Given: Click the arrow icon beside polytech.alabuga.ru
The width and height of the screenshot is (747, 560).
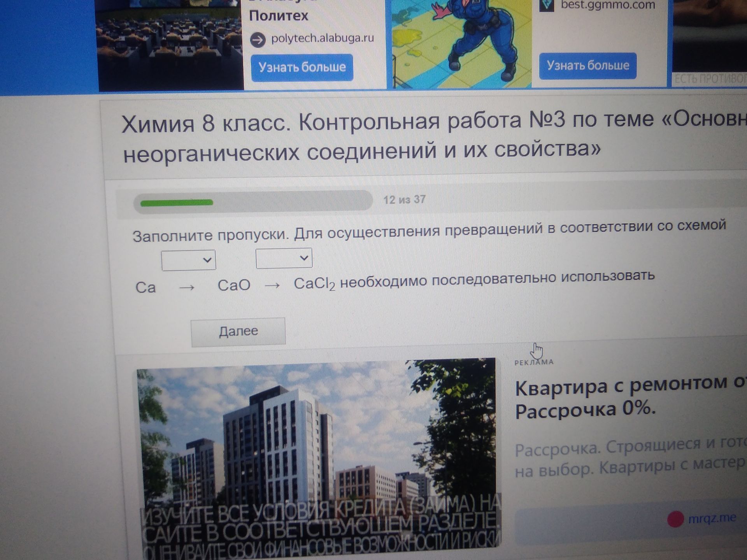Looking at the screenshot, I should (258, 40).
